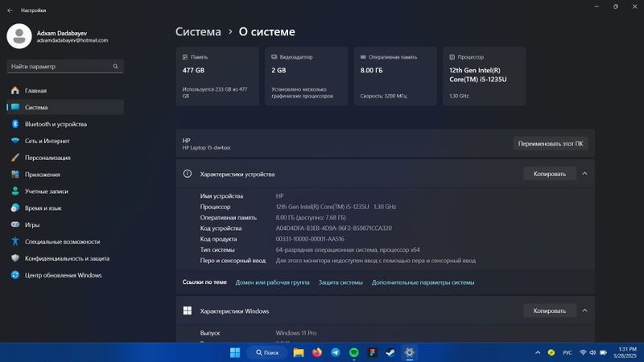Viewport: 644px width, 362px height.
Task: Open Учетные записи settings
Action: 65,191
